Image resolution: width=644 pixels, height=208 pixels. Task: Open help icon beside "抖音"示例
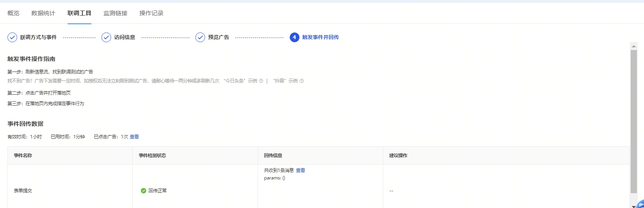click(301, 81)
